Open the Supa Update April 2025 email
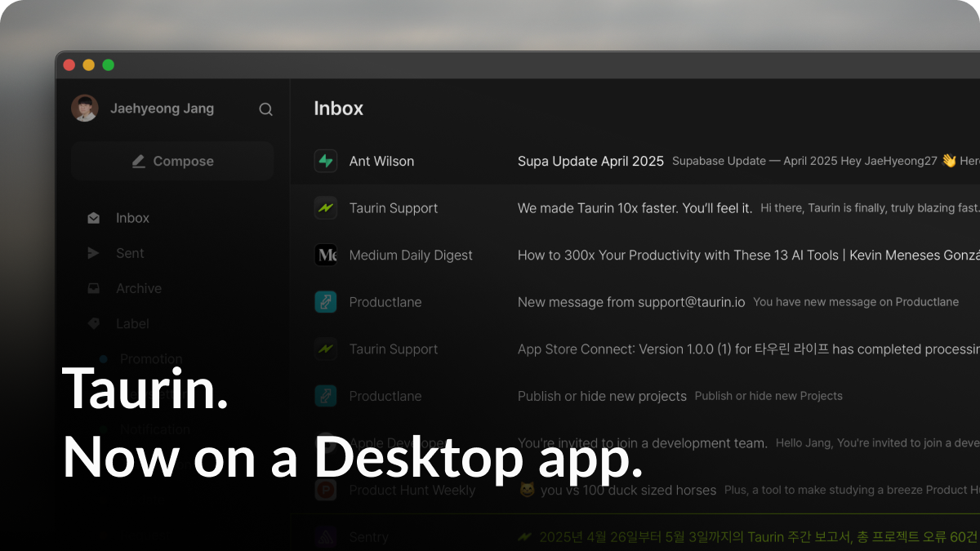This screenshot has height=551, width=980. point(590,161)
